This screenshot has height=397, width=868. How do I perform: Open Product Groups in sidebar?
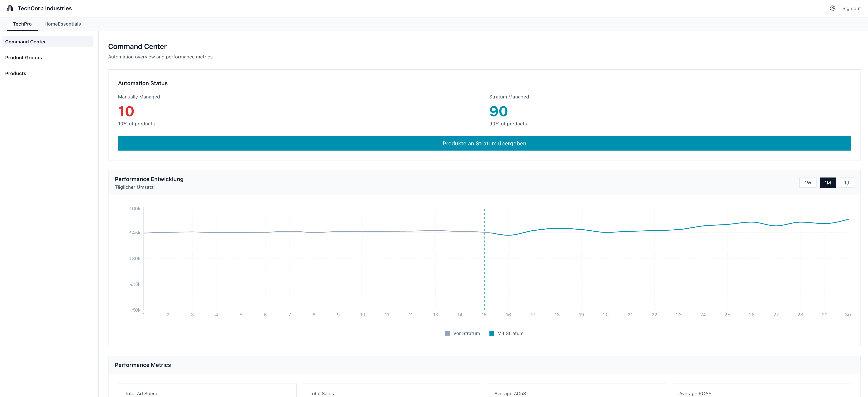(x=24, y=58)
